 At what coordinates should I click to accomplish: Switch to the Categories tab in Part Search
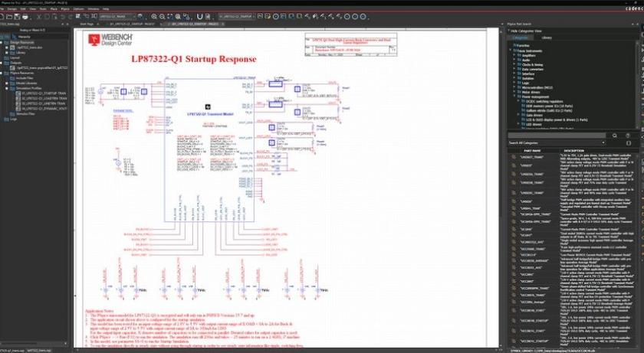[521, 38]
